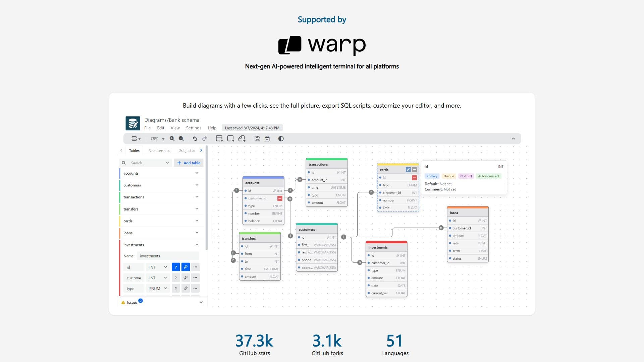Open the sidebar layout dropdown in toolbar

pyautogui.click(x=136, y=139)
